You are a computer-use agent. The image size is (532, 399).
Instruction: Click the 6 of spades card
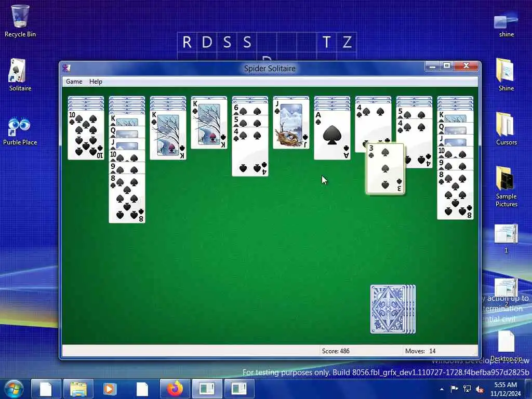coord(250,109)
